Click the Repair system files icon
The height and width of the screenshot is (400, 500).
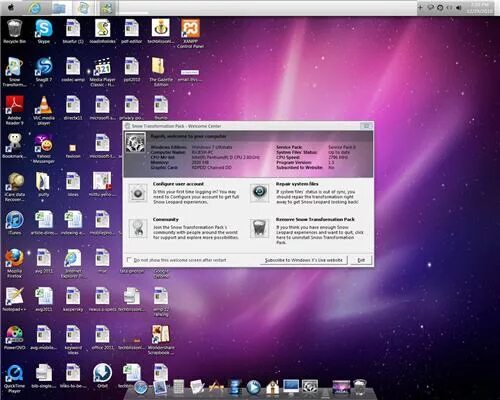(x=260, y=193)
